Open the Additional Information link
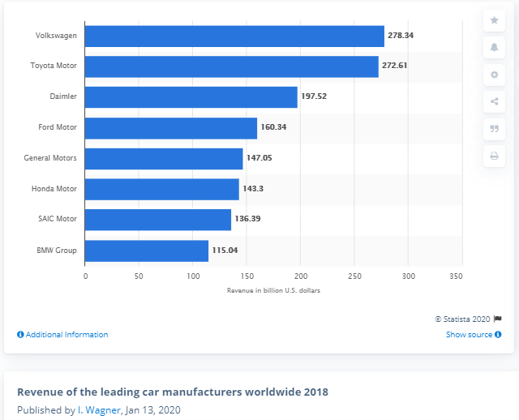This screenshot has height=420, width=519. click(62, 335)
